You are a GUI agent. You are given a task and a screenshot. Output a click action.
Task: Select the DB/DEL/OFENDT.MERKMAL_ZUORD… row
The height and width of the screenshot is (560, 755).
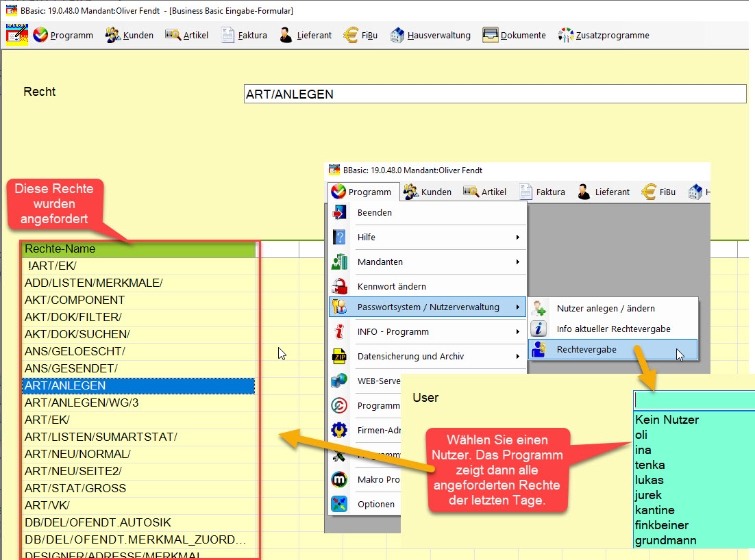[138, 539]
